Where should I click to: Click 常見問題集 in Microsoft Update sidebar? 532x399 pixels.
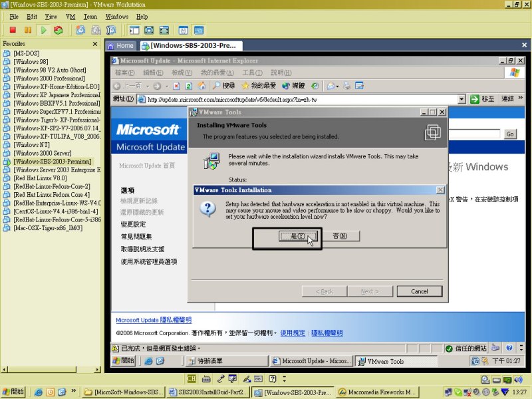pos(136,237)
